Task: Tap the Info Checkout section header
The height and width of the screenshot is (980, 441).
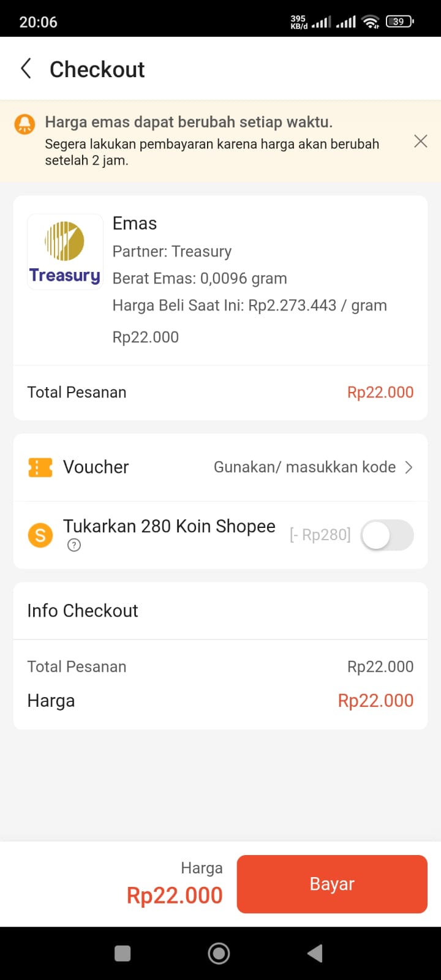Action: (x=83, y=611)
